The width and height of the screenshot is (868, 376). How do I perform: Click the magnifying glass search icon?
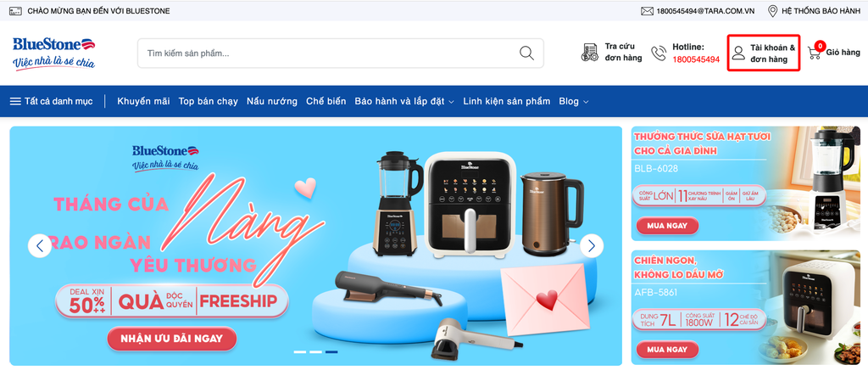[526, 53]
